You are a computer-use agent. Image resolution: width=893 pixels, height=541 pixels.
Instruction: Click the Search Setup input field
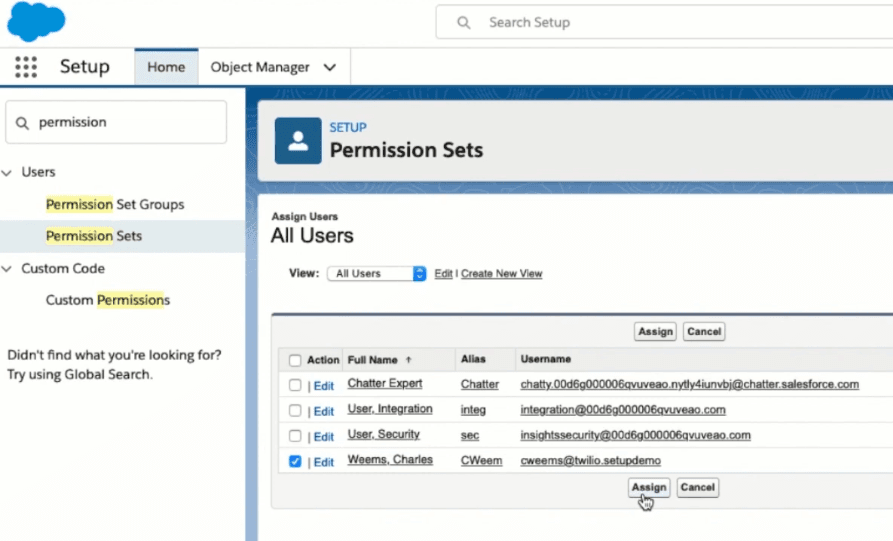click(680, 22)
